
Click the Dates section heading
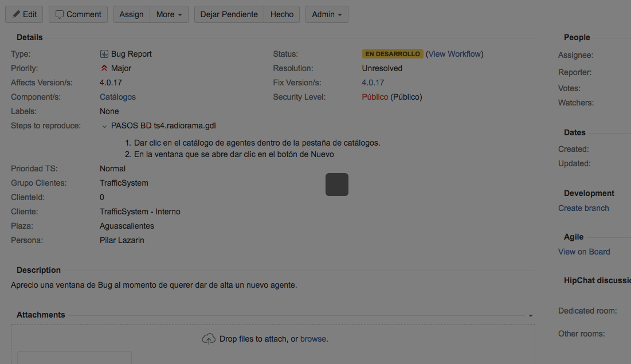click(574, 132)
